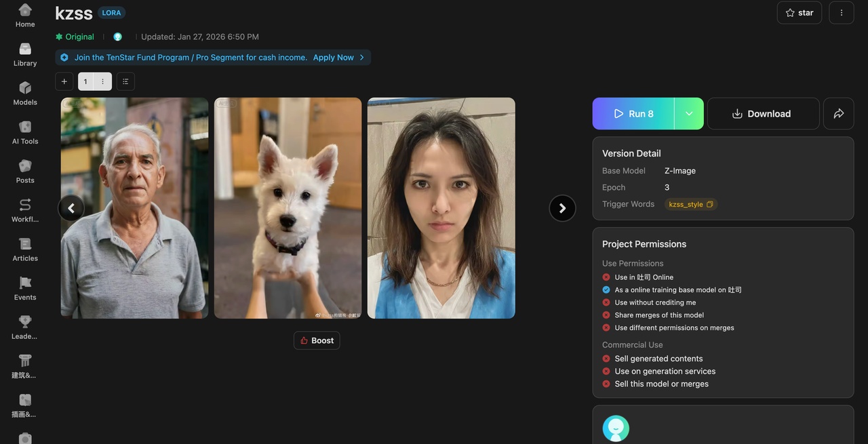Screen dimensions: 868x444
Task: Open the white puppy sample image
Action: coord(288,208)
